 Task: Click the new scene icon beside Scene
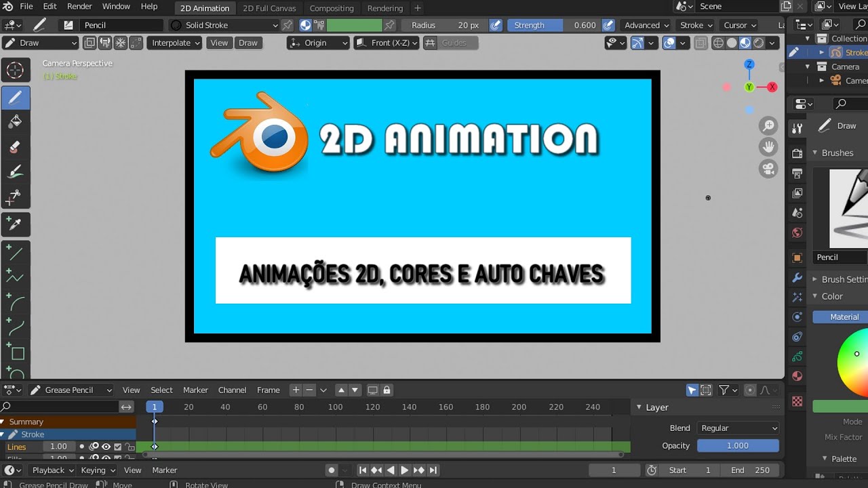coord(786,6)
